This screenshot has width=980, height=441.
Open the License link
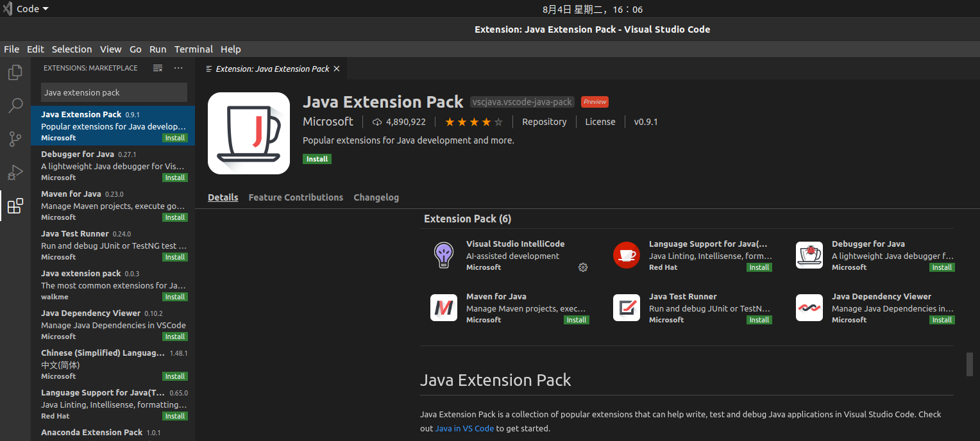pyautogui.click(x=600, y=122)
